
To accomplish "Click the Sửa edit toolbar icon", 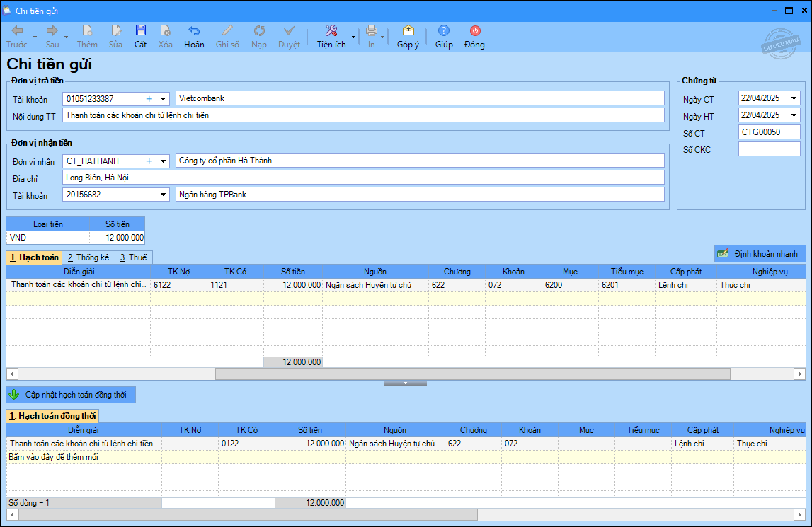I will 115,37.
